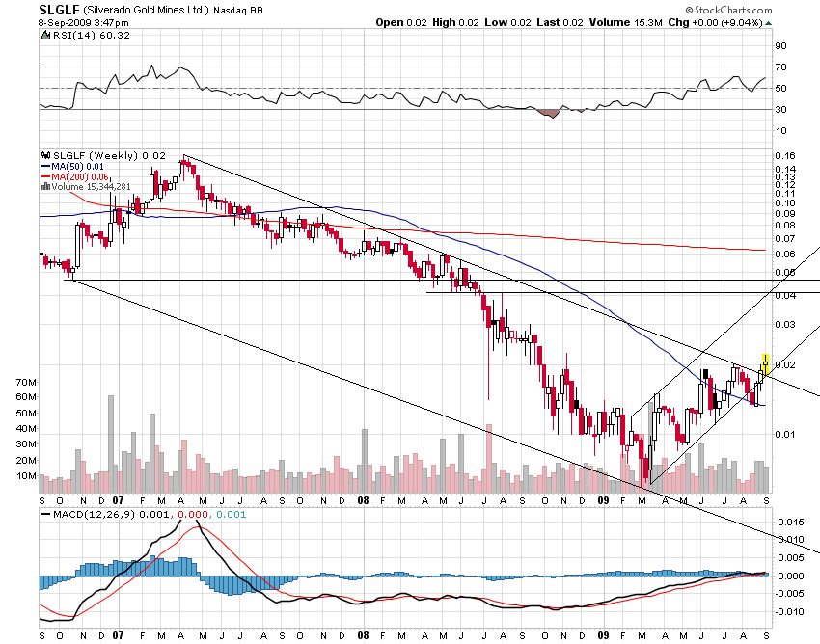
Task: Click the 'MA(50) 0.01' legend text
Action: [77, 166]
